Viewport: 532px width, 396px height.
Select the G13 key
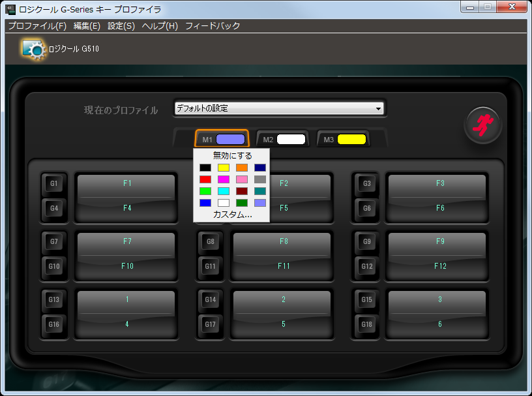pos(54,300)
